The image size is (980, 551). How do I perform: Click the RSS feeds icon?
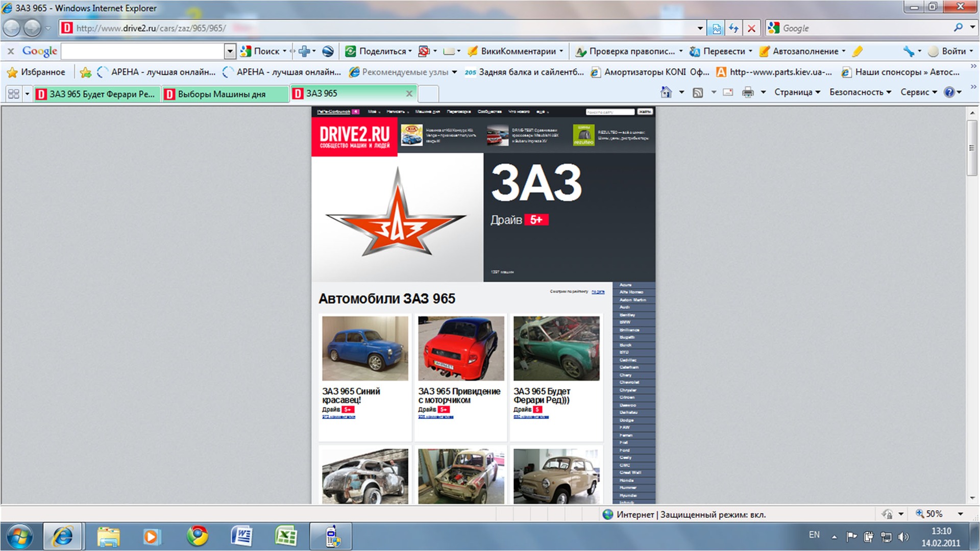point(697,92)
